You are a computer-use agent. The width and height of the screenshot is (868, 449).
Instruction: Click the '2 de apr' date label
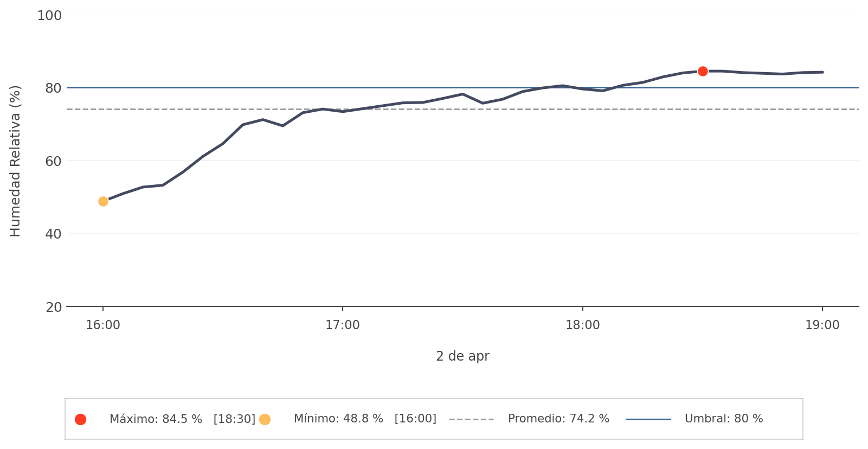[x=462, y=356]
